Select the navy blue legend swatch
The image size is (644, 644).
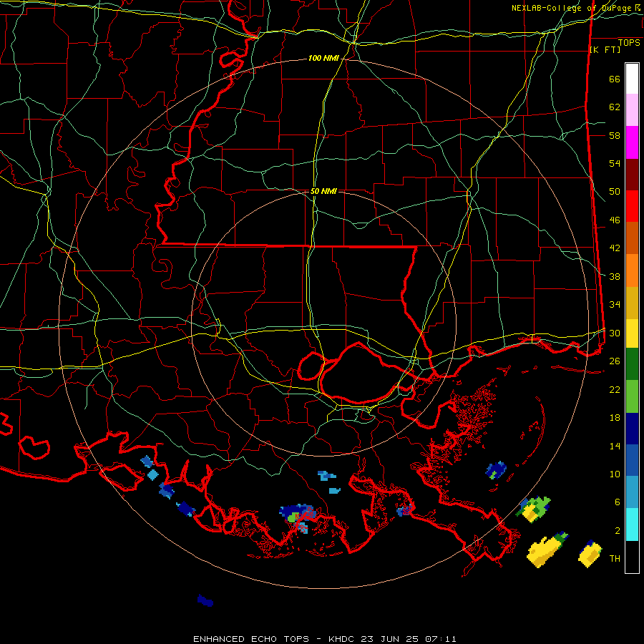point(632,429)
